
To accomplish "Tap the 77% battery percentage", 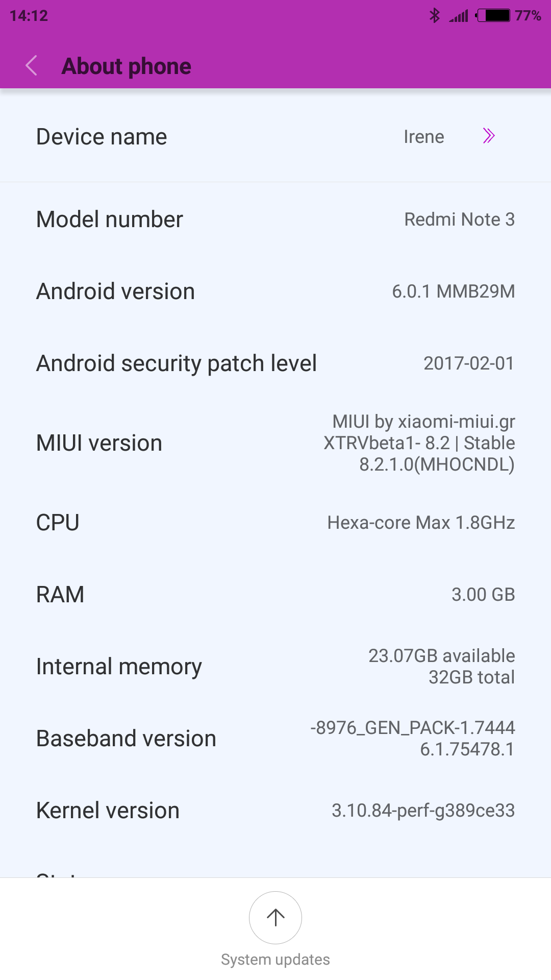I will [528, 16].
